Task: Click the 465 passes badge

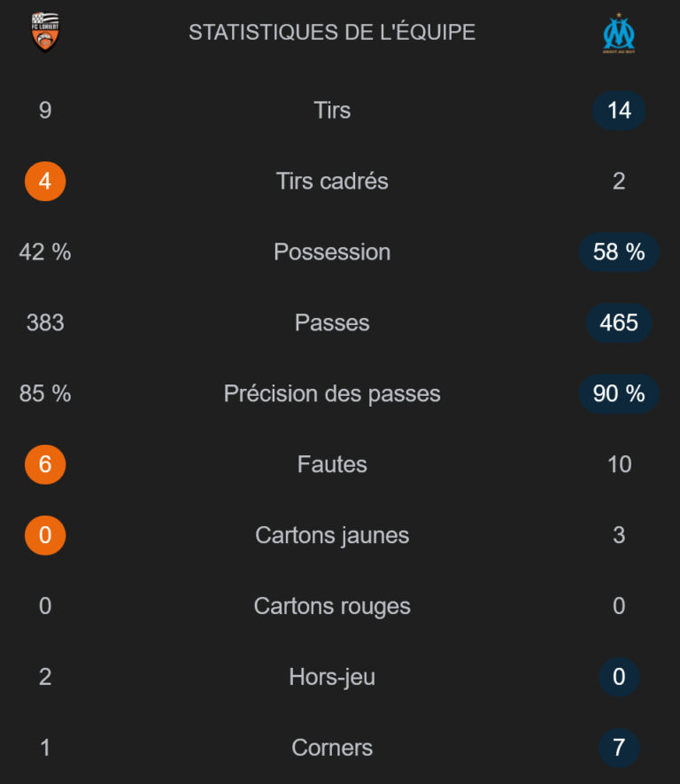Action: (619, 322)
